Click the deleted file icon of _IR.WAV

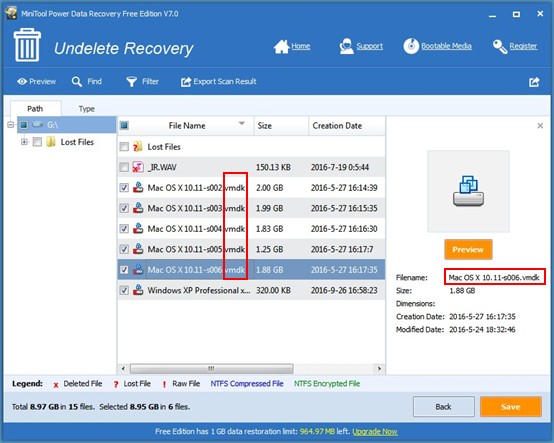point(137,167)
